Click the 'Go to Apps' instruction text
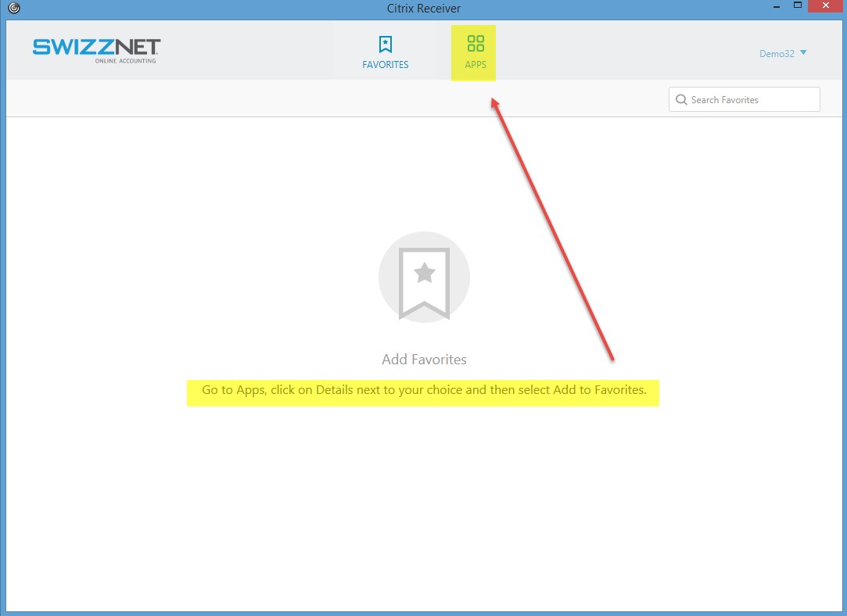This screenshot has height=616, width=847. tap(424, 390)
